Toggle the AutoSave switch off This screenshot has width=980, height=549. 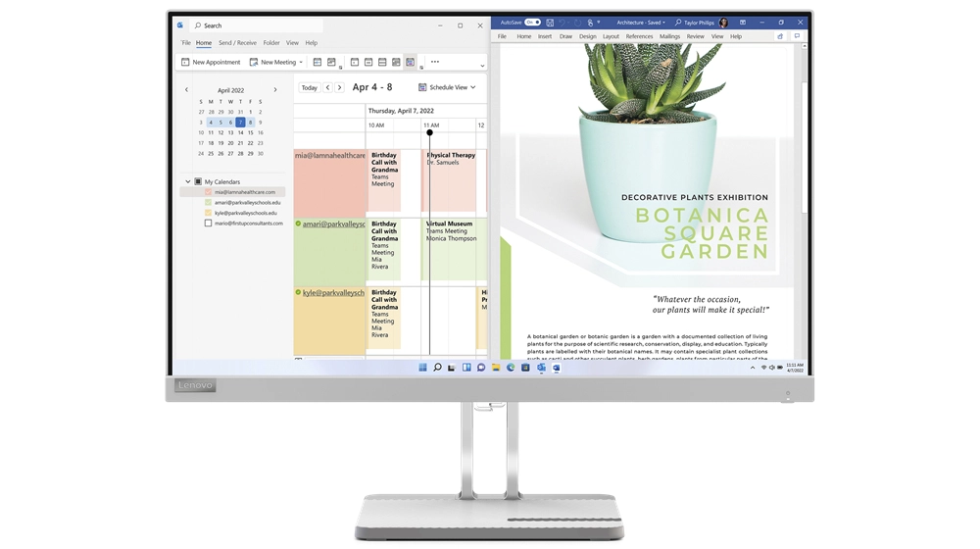click(532, 23)
